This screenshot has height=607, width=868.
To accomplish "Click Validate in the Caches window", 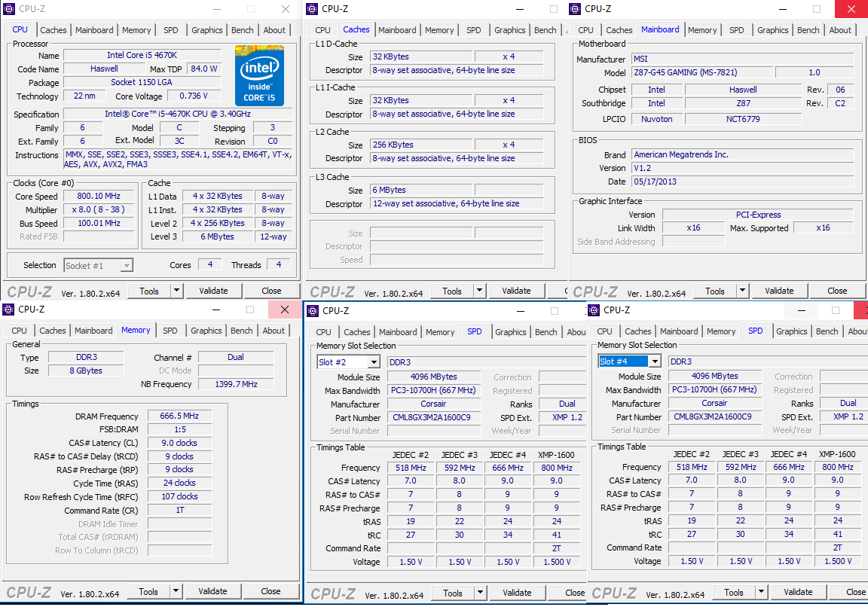I will [516, 291].
